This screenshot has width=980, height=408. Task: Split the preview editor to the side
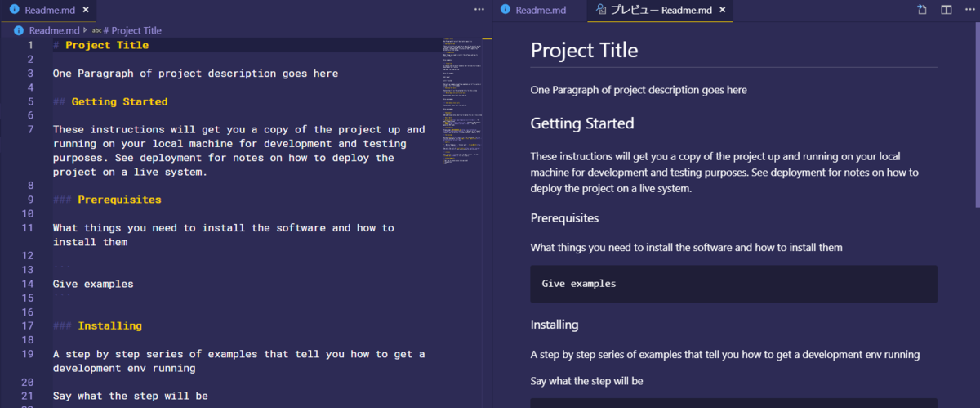click(946, 10)
